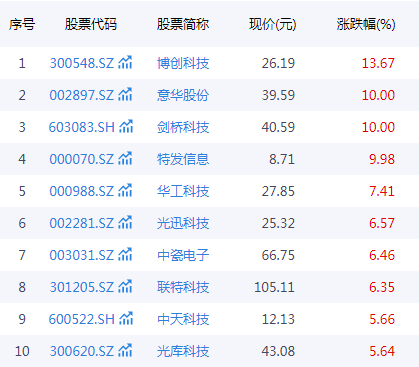Open stock name link 剑桥科技
419x367 pixels.
[183, 127]
